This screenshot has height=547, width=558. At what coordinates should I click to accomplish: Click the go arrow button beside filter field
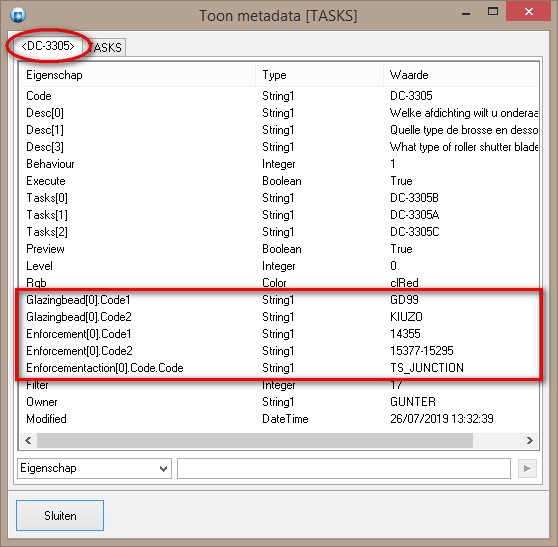(527, 468)
